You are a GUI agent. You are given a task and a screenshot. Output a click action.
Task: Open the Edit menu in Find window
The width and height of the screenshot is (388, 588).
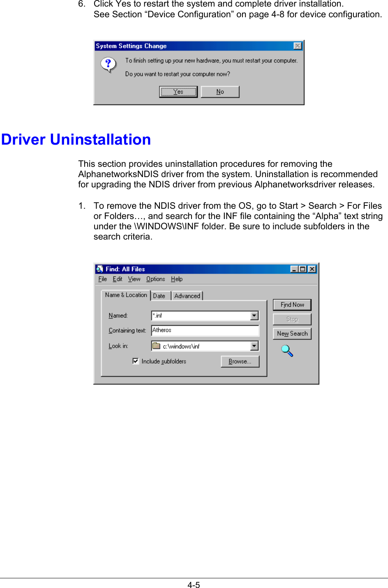(x=118, y=279)
